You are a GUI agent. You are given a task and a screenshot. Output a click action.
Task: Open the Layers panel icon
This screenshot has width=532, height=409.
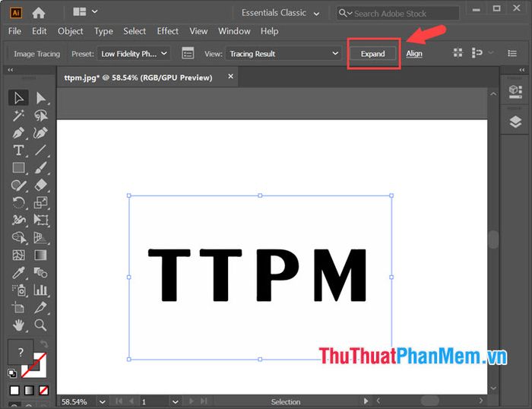click(515, 122)
